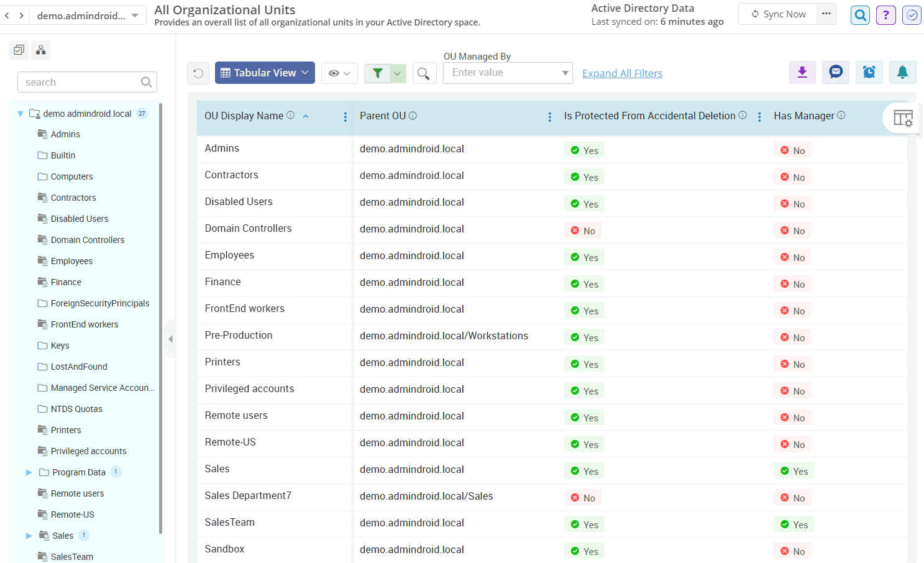The image size is (924, 563).
Task: Open global search from the top bar
Action: 860,15
